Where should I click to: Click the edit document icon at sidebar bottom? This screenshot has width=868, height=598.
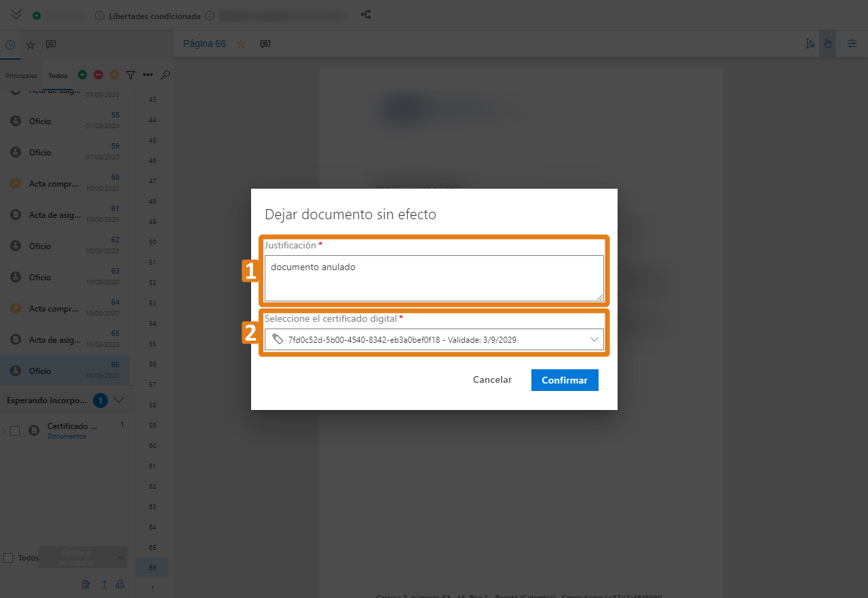86,584
